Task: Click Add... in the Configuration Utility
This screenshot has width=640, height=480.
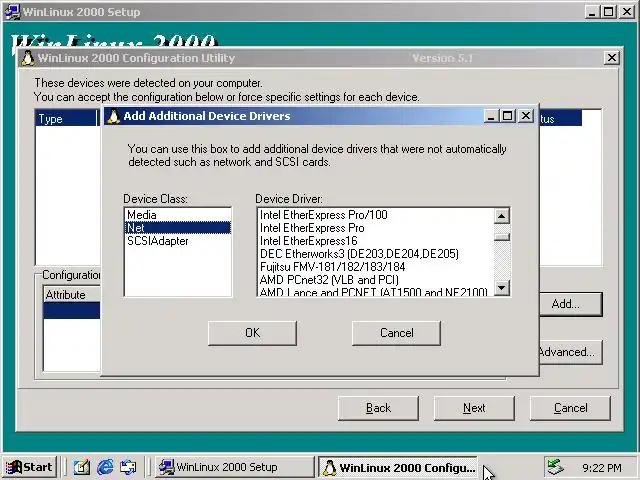Action: click(570, 304)
